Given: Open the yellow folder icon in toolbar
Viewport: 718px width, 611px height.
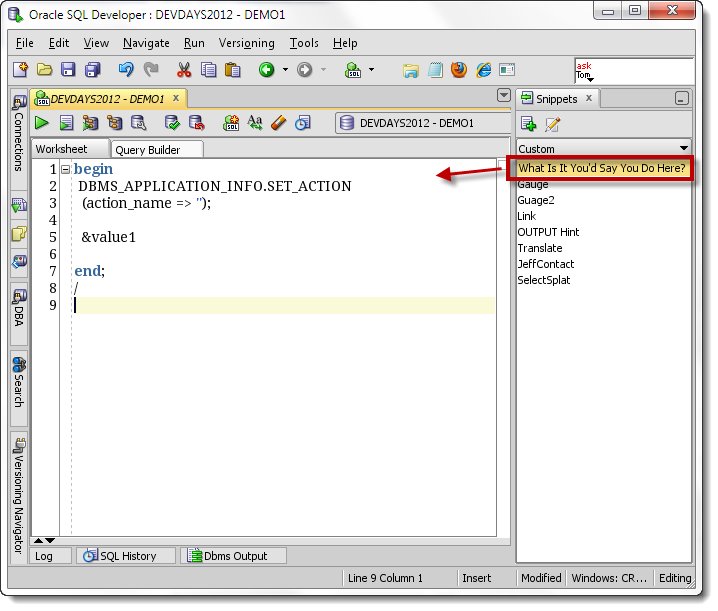Looking at the screenshot, I should click(411, 70).
